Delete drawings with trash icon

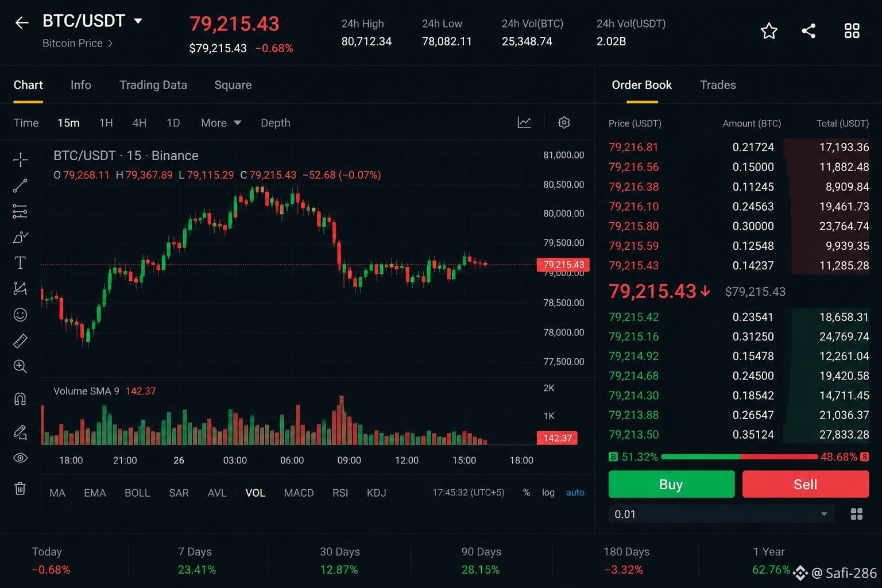[x=20, y=488]
